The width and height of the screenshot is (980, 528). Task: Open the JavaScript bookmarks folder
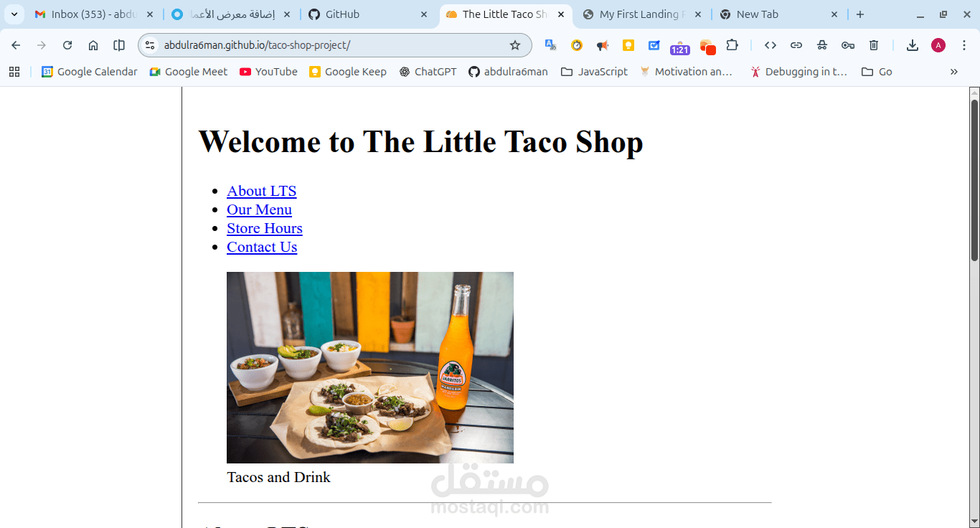coord(594,71)
